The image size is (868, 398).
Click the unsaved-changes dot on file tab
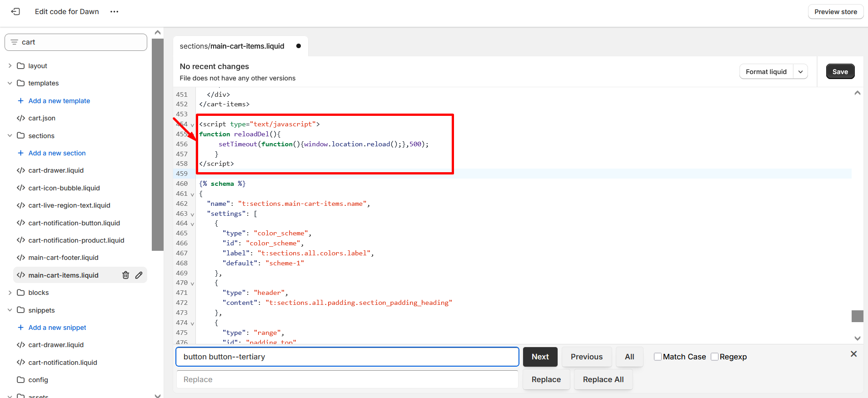(x=299, y=46)
